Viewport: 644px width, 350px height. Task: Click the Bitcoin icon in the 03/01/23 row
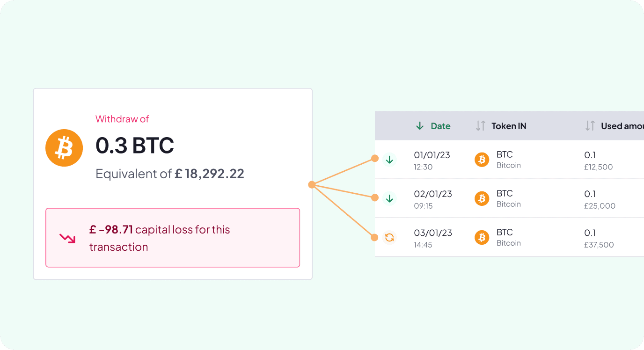[x=482, y=238]
